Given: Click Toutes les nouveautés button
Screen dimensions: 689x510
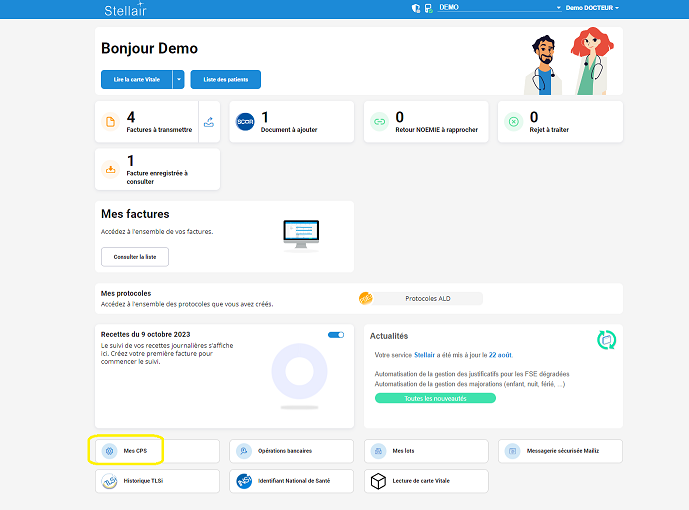Looking at the screenshot, I should point(435,398).
